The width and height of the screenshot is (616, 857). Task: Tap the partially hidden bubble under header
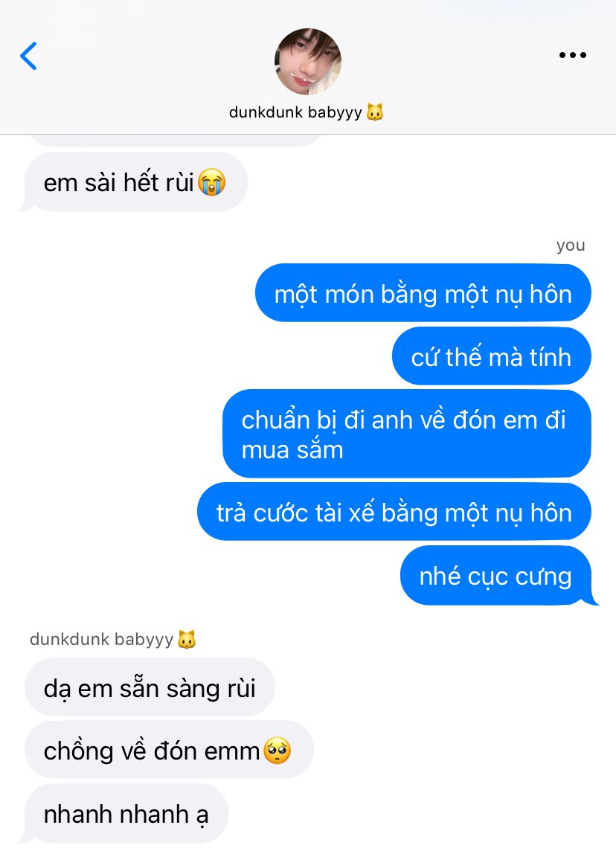coord(176,141)
